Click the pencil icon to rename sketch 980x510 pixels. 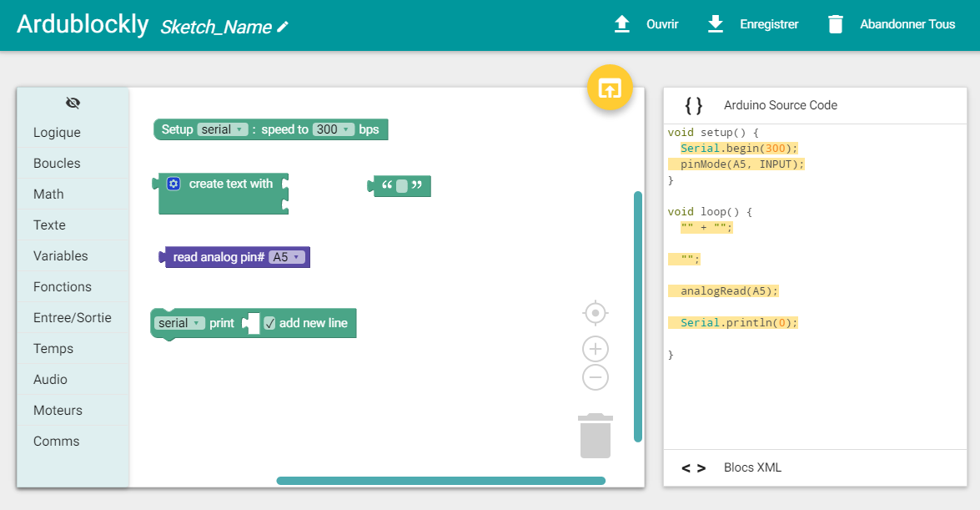click(x=283, y=27)
